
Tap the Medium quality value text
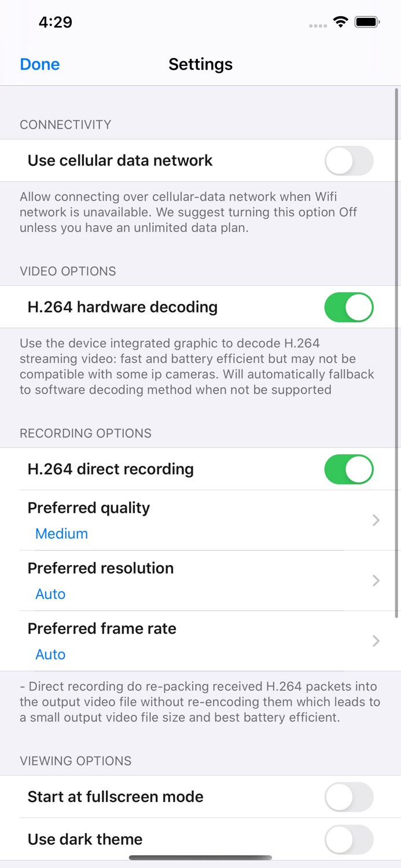61,534
